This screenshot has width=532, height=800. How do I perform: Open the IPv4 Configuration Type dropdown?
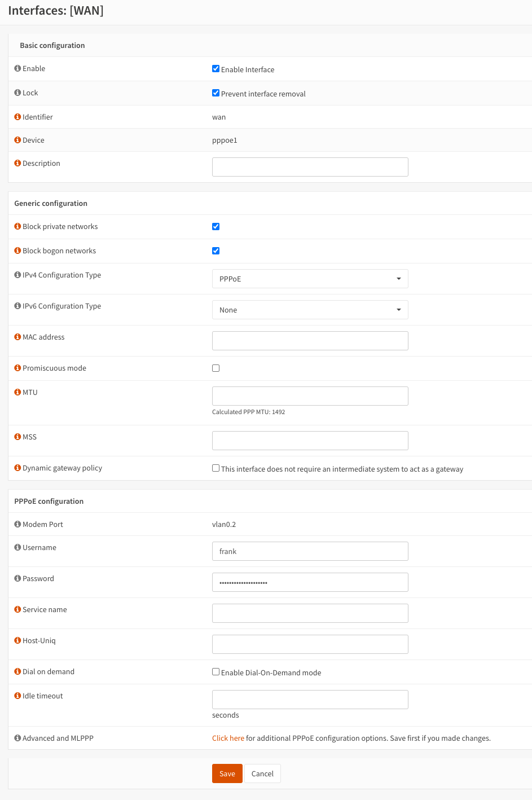coord(310,279)
